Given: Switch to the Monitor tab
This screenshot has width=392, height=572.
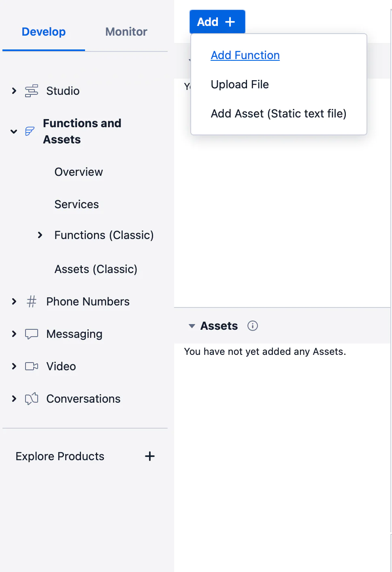Looking at the screenshot, I should click(126, 32).
